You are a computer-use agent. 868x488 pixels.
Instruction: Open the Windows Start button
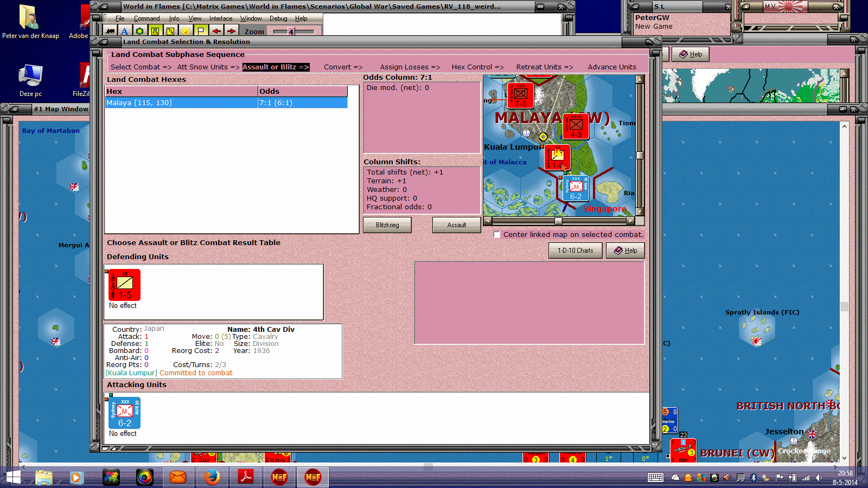pyautogui.click(x=13, y=477)
